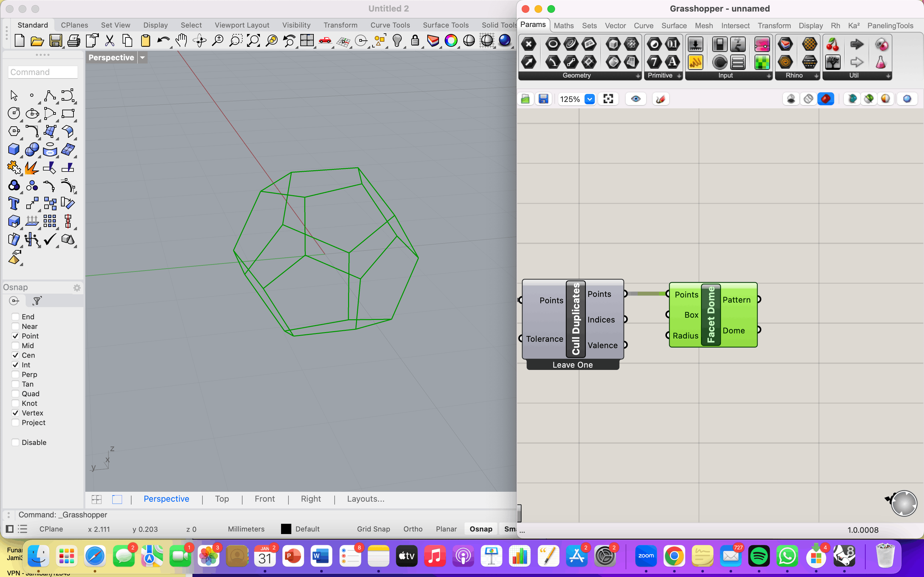
Task: Toggle Grasshopper preview eye icon
Action: (x=636, y=99)
